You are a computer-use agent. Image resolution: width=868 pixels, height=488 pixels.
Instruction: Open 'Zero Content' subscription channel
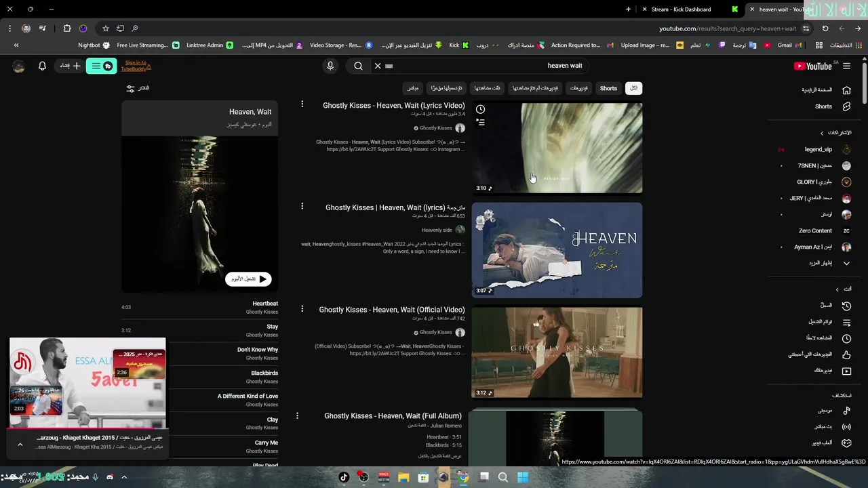click(814, 230)
